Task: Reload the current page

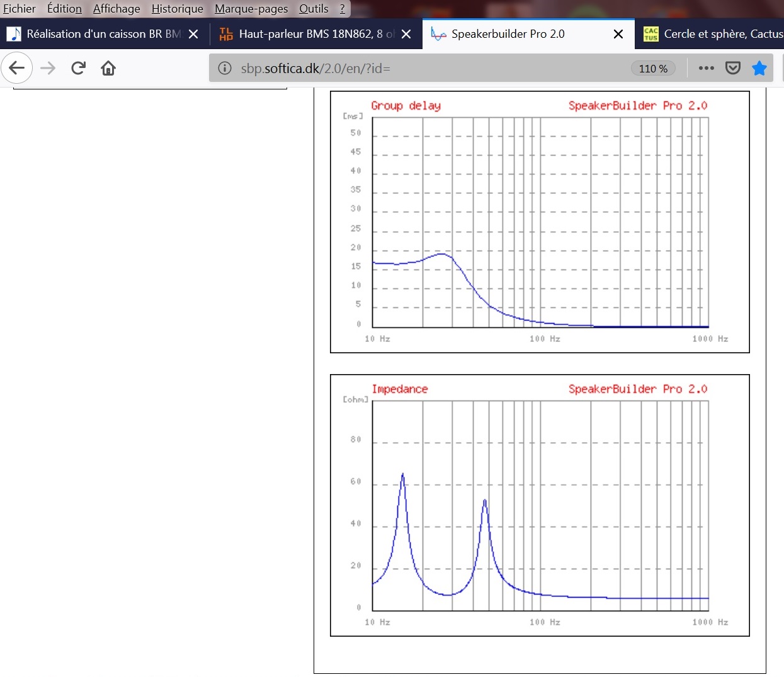Action: point(78,68)
